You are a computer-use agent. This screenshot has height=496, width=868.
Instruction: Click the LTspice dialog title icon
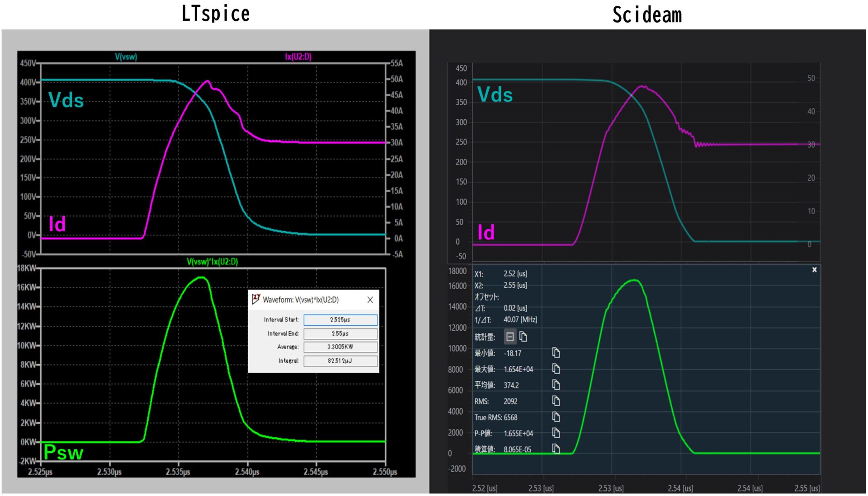click(x=256, y=299)
